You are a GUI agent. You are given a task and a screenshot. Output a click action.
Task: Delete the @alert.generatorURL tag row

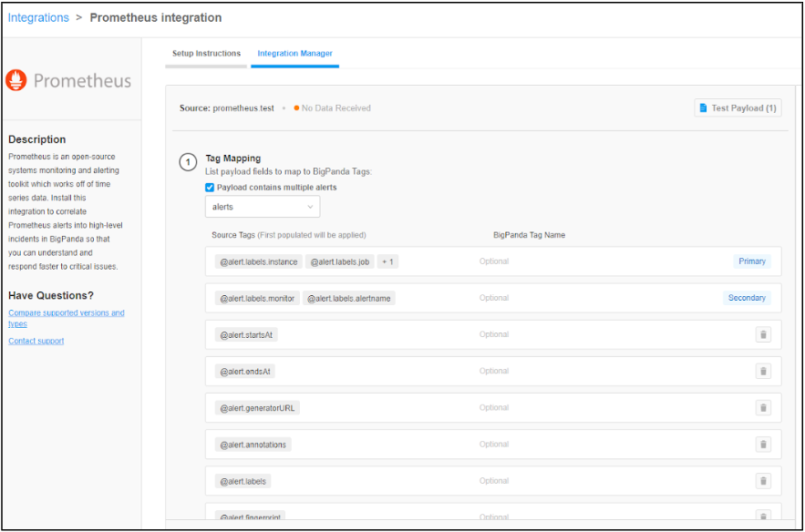point(763,408)
